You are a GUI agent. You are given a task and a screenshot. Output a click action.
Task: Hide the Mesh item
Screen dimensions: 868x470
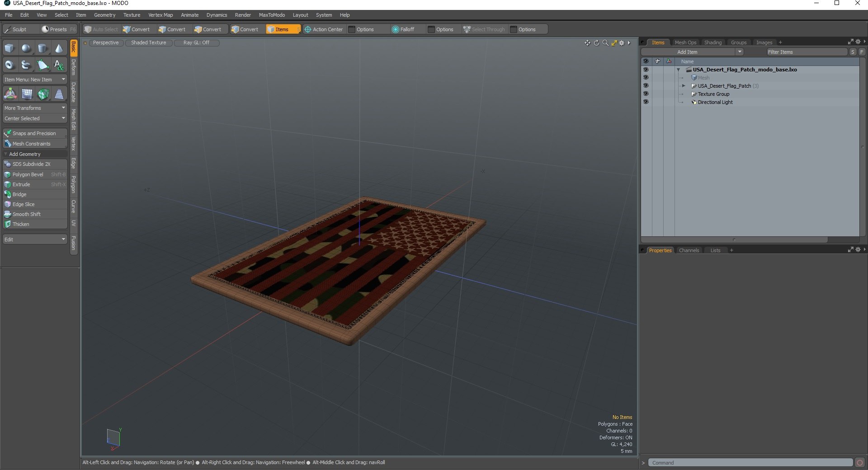(x=646, y=78)
